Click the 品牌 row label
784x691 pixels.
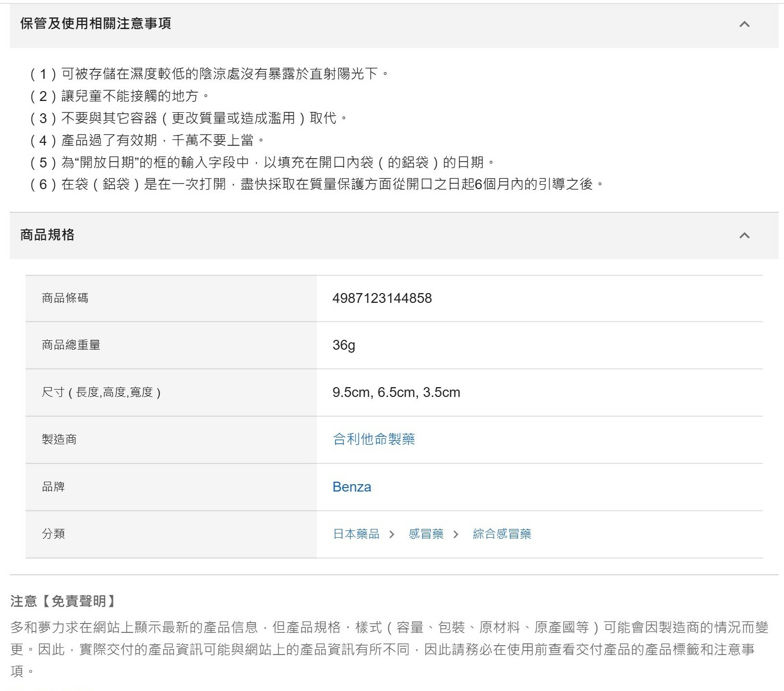[53, 487]
